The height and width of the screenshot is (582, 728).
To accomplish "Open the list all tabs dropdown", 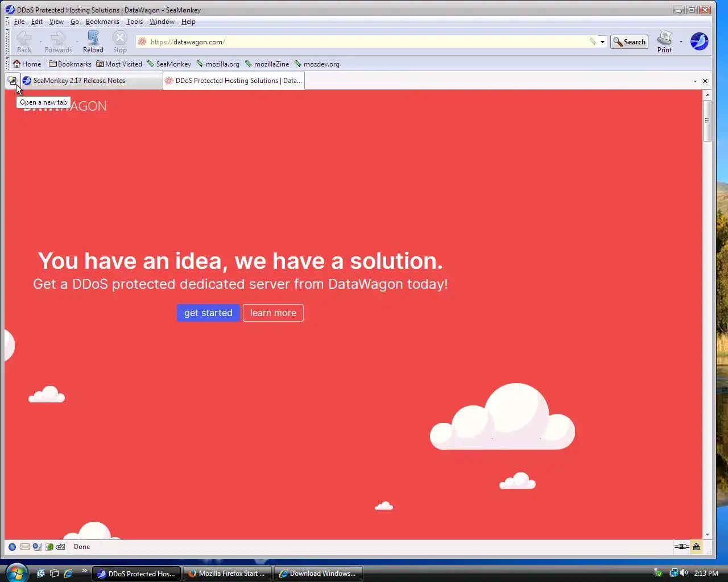I will (x=695, y=81).
